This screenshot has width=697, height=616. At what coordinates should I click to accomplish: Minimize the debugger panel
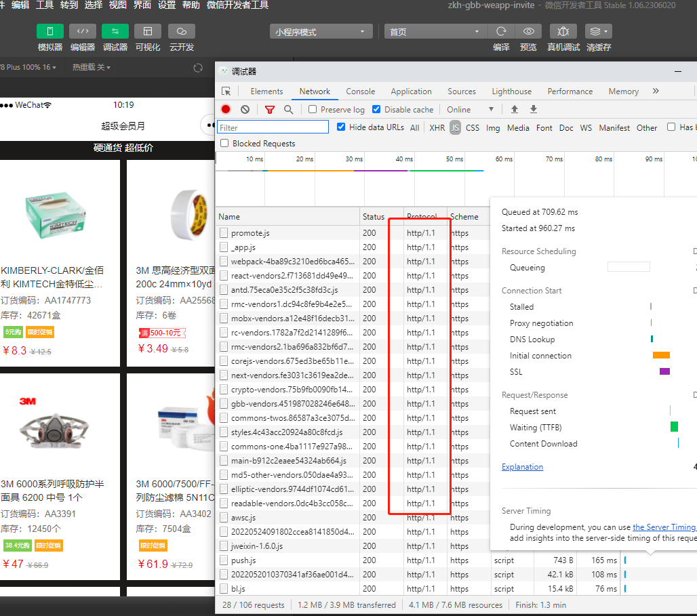(678, 71)
